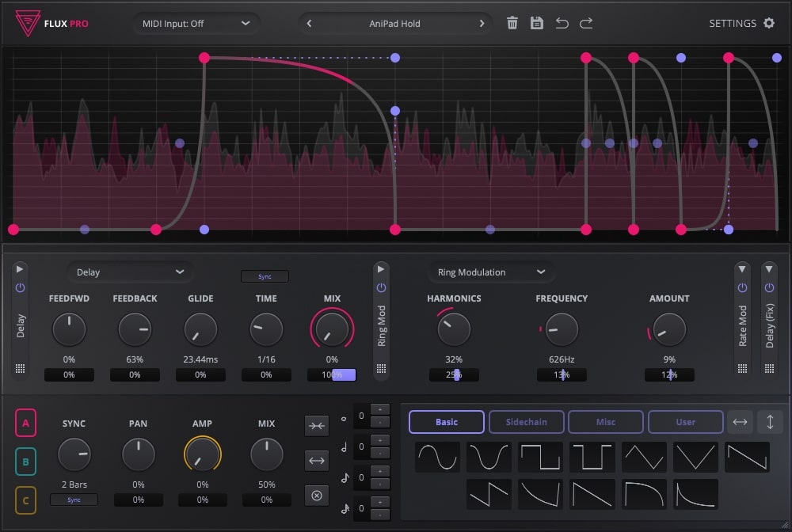The width and height of the screenshot is (792, 532).
Task: Select the sine waveform shape
Action: coord(437,457)
